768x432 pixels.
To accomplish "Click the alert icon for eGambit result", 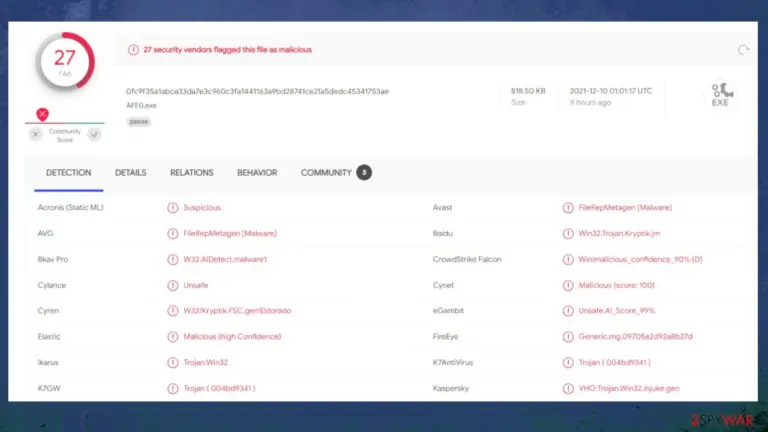I will (x=568, y=311).
